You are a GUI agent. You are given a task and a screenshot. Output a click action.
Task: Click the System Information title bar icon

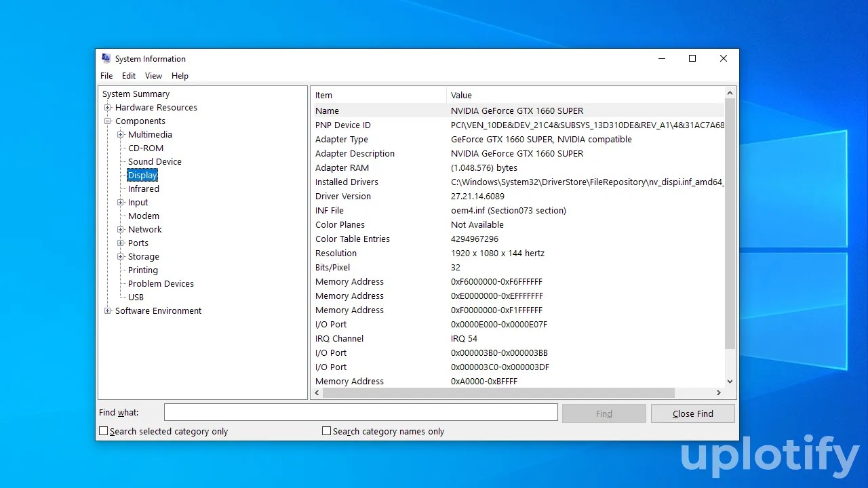[106, 58]
